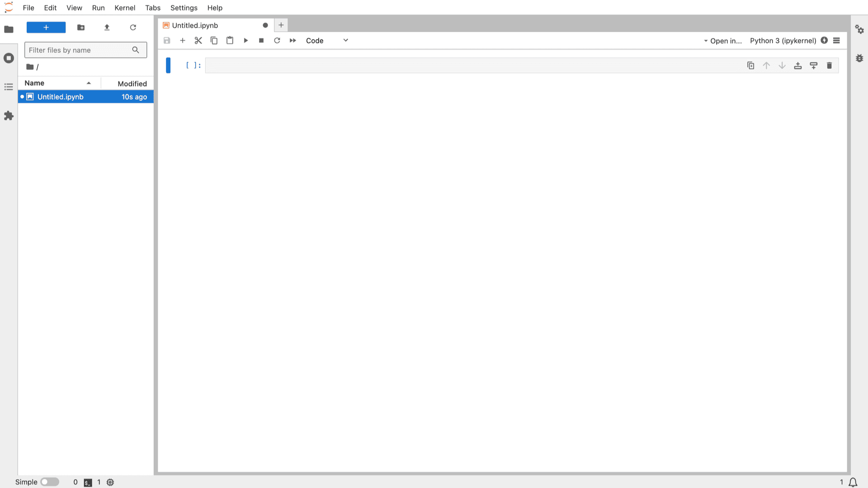Screen dimensions: 868x488
Task: Open the Edit menu
Action: click(50, 8)
